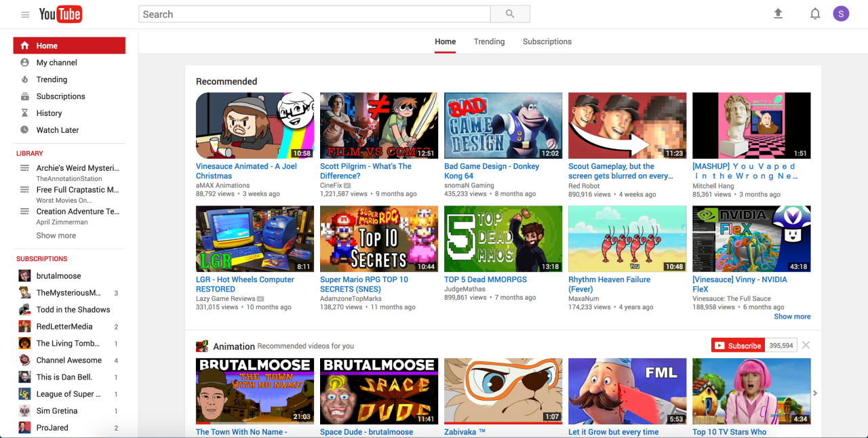Open the aMAX Animations channel link
Image resolution: width=868 pixels, height=438 pixels.
(222, 185)
